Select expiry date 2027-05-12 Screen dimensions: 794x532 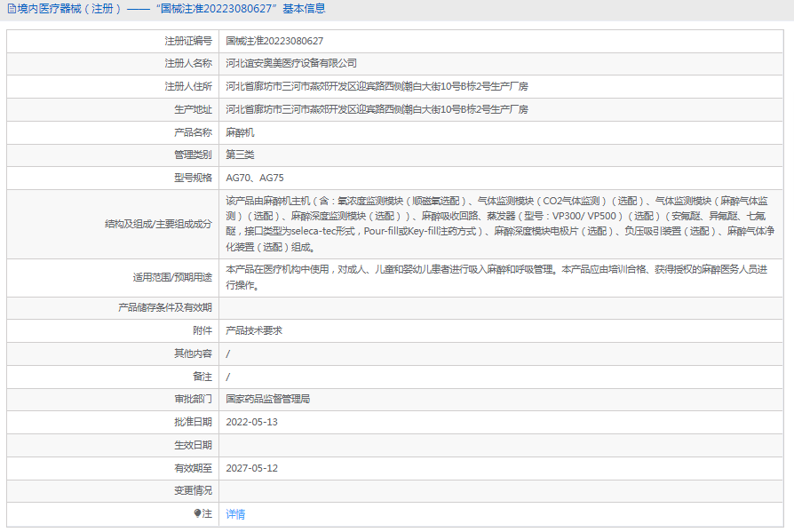pyautogui.click(x=251, y=468)
